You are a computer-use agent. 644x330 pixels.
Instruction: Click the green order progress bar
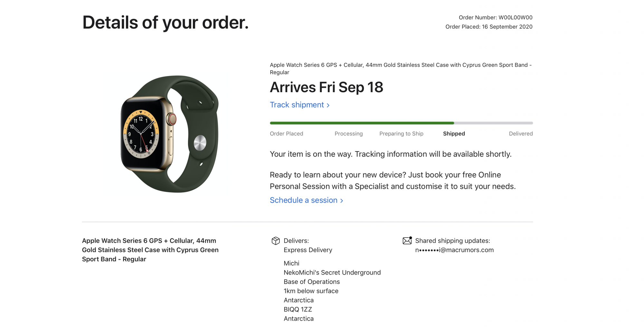[x=362, y=123]
